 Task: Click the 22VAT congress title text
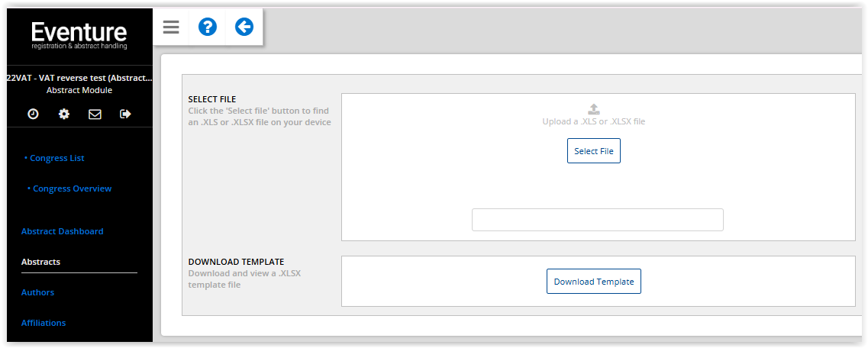tap(79, 78)
